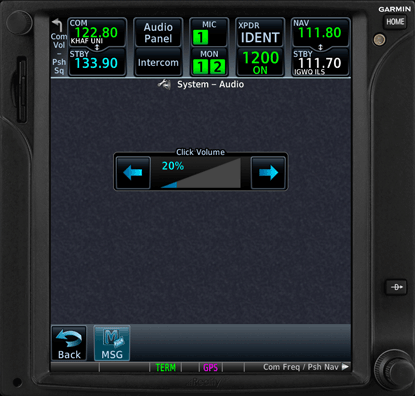This screenshot has height=396, width=415.
Task: Toggle the MIC 1 selector
Action: point(200,37)
